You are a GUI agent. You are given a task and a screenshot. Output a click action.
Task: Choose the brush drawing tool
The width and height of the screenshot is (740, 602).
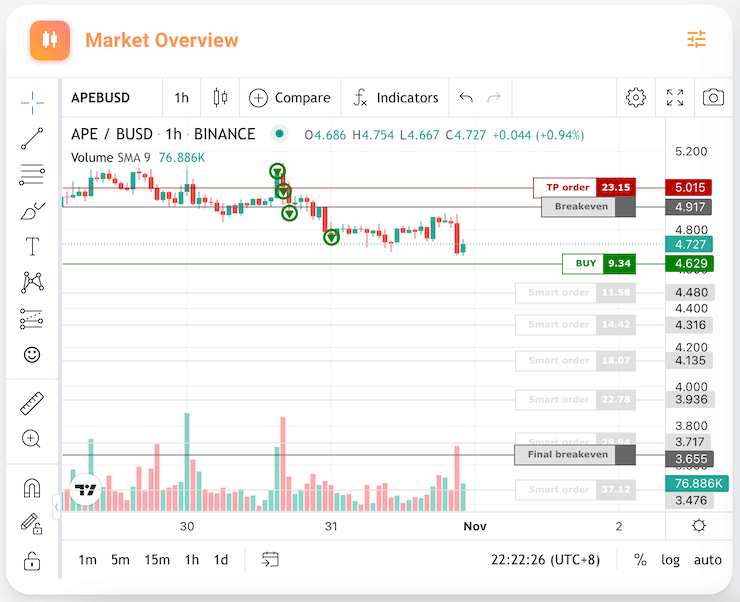pyautogui.click(x=32, y=211)
